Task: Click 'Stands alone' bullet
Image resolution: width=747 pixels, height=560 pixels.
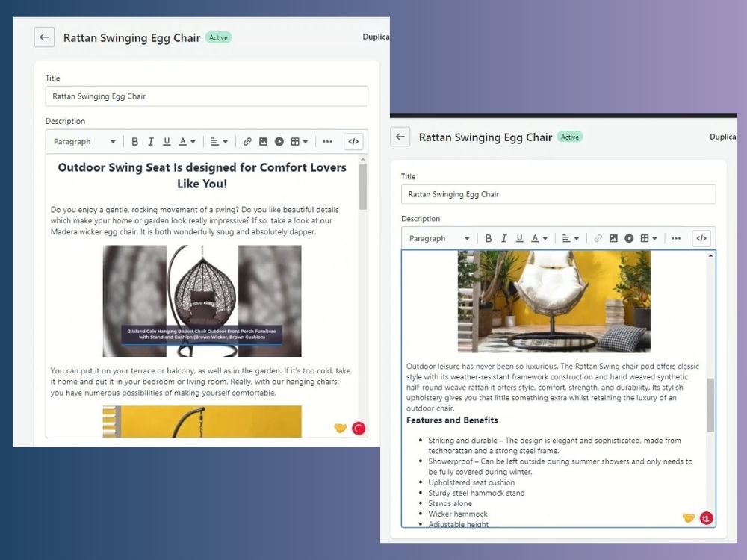Action: pyautogui.click(x=450, y=503)
